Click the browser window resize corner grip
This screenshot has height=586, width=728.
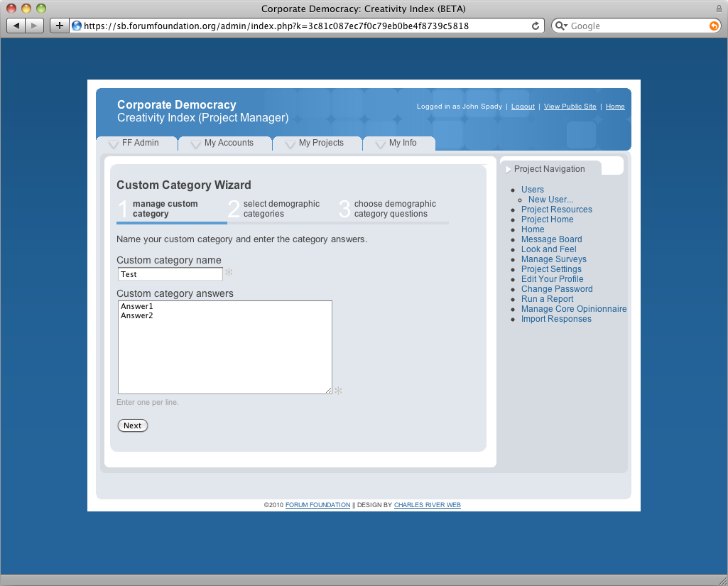[x=723, y=581]
